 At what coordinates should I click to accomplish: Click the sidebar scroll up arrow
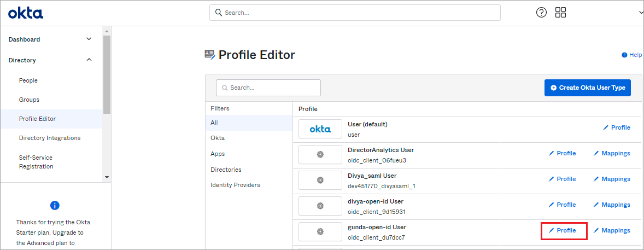(x=107, y=32)
